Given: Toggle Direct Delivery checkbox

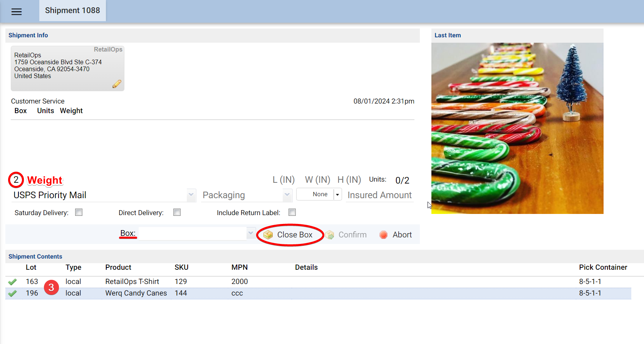Looking at the screenshot, I should click(177, 212).
